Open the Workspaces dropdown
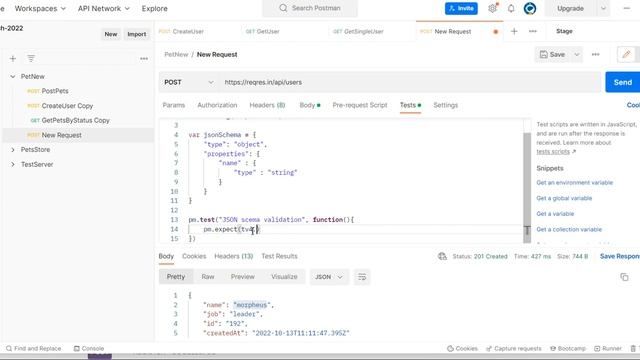 40,8
